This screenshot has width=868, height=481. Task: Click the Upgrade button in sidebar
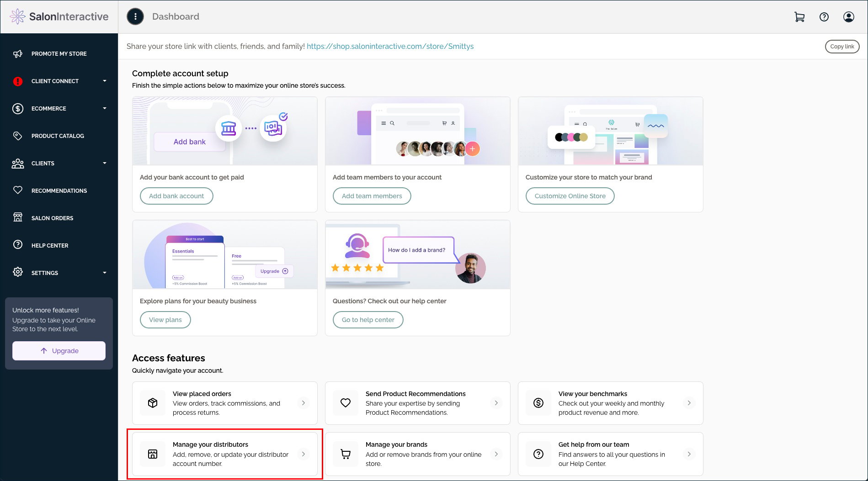coord(59,351)
